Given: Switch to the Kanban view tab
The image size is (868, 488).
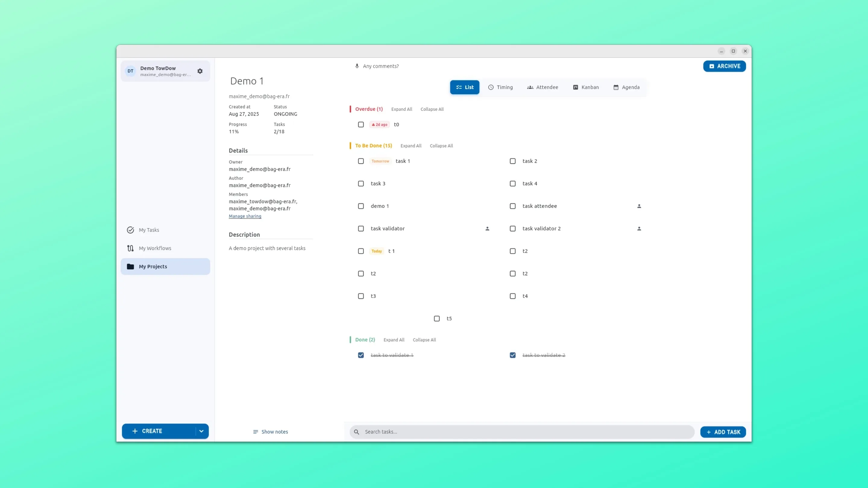Looking at the screenshot, I should pyautogui.click(x=586, y=87).
